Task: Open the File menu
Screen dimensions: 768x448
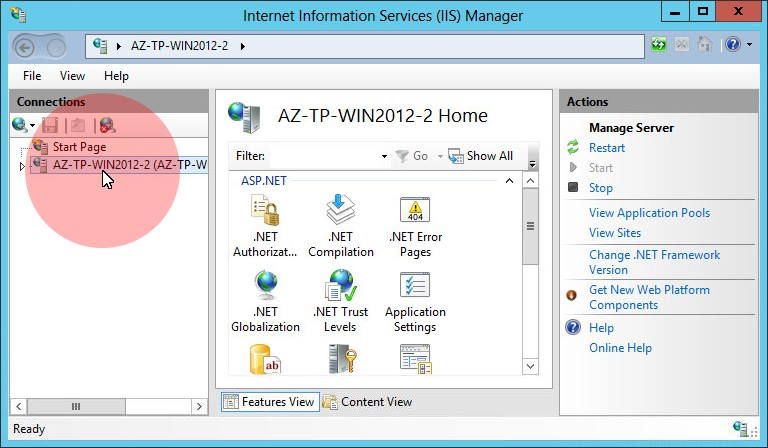Action: point(32,76)
